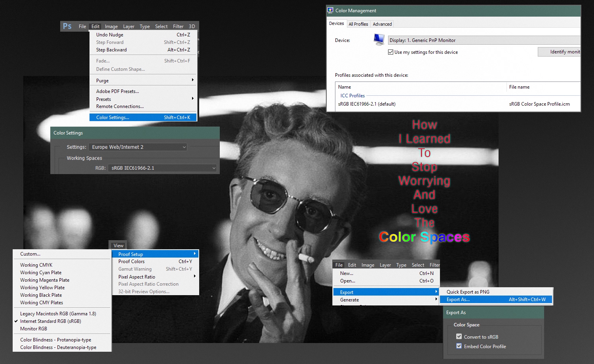Click 'sRGB Color Space Profile.icm' file name
The width and height of the screenshot is (594, 364).
tap(539, 104)
